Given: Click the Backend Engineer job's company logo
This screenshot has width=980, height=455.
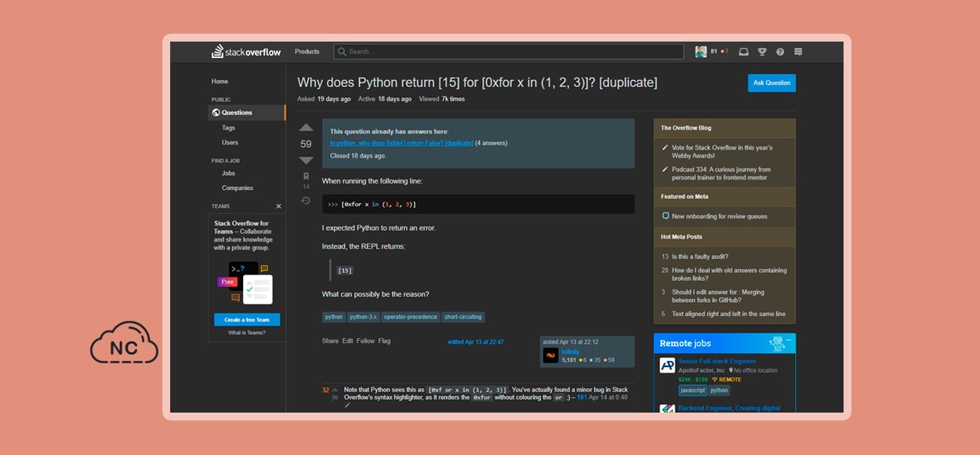Looking at the screenshot, I should pos(667,408).
